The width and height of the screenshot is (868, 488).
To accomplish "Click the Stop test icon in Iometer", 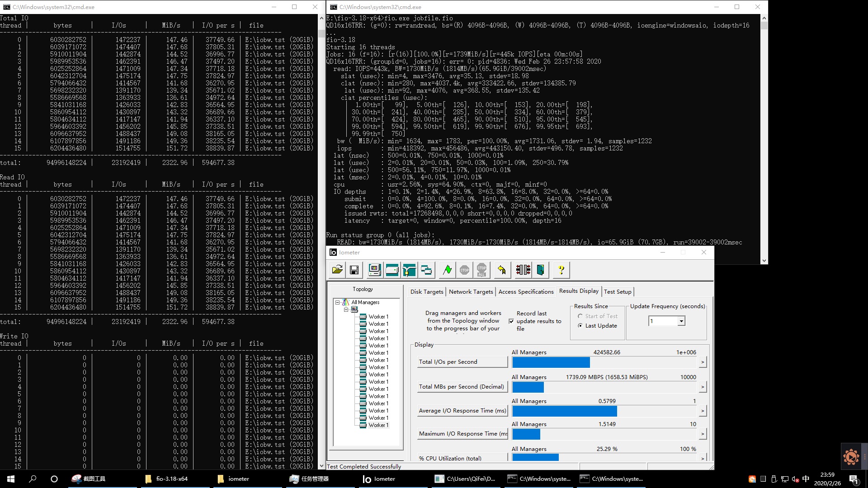I will (x=464, y=270).
